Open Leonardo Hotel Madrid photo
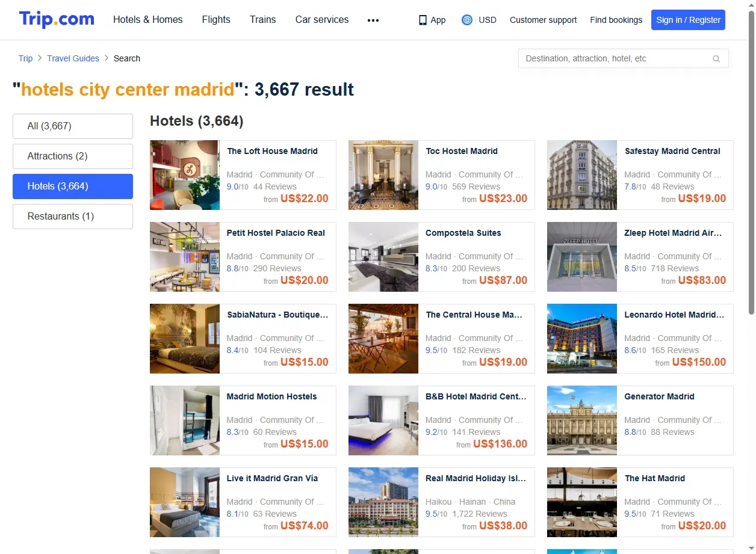The height and width of the screenshot is (554, 756). click(582, 339)
